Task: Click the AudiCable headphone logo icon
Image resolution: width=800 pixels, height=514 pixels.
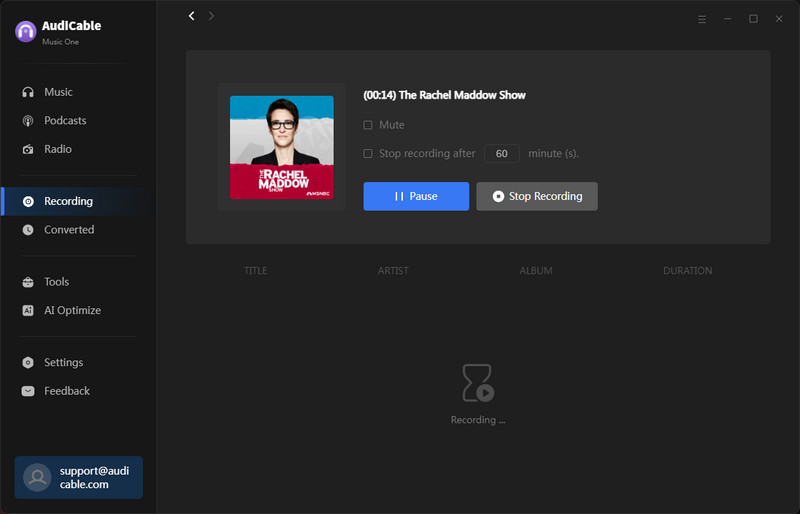Action: point(26,32)
